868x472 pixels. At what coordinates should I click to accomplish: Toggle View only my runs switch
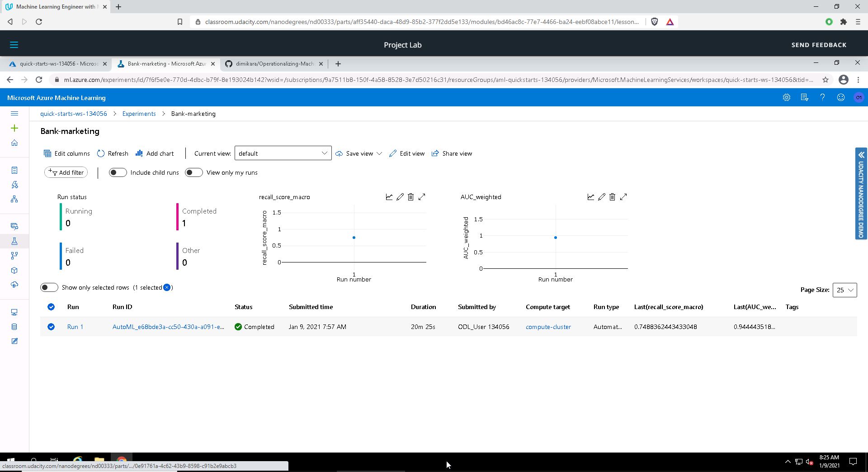coord(193,172)
